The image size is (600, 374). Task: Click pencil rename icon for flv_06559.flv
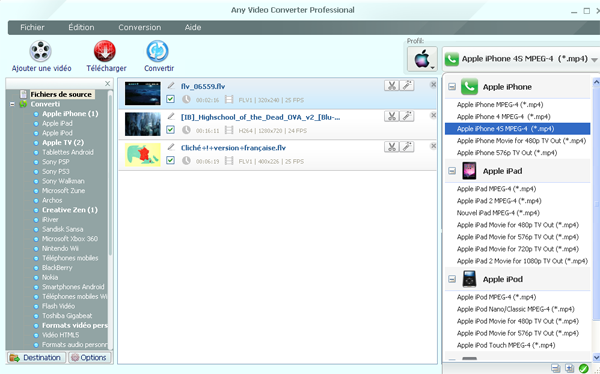[171, 85]
